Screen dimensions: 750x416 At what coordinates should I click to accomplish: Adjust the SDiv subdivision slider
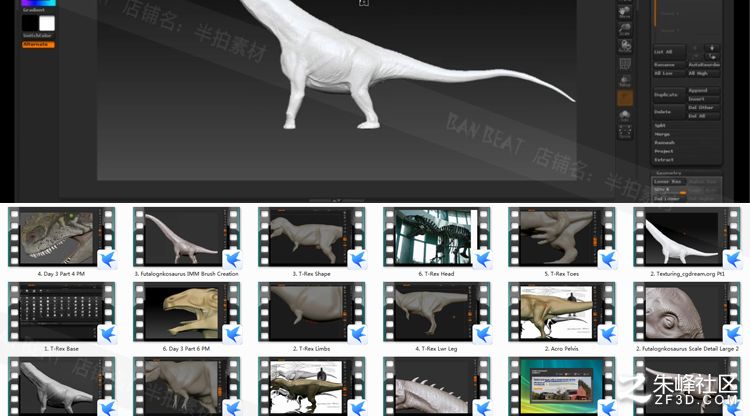point(670,190)
